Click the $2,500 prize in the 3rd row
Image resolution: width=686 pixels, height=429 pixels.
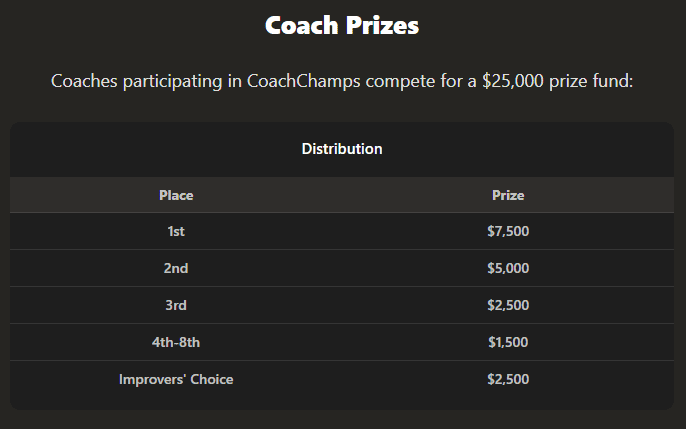coord(508,305)
